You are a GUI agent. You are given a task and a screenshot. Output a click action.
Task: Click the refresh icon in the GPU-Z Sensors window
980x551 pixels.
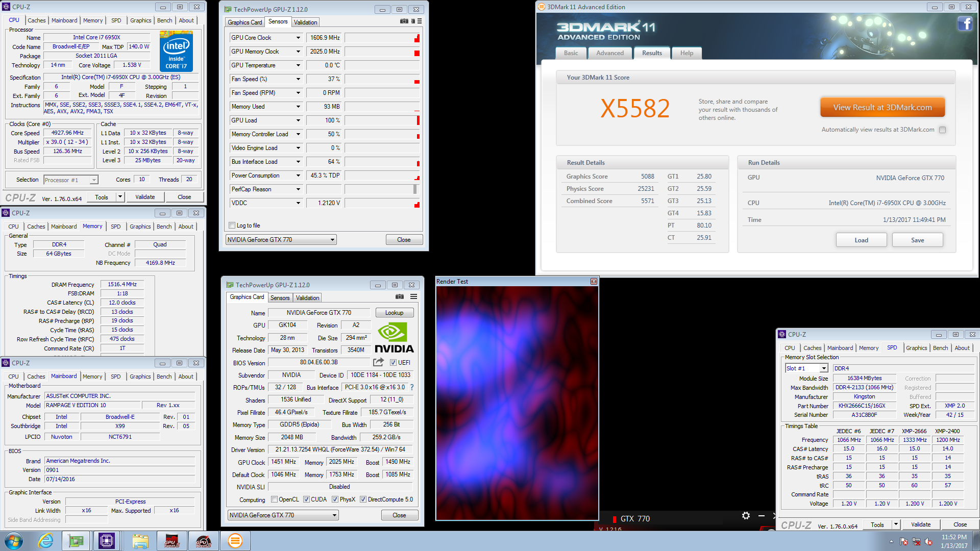413,21
